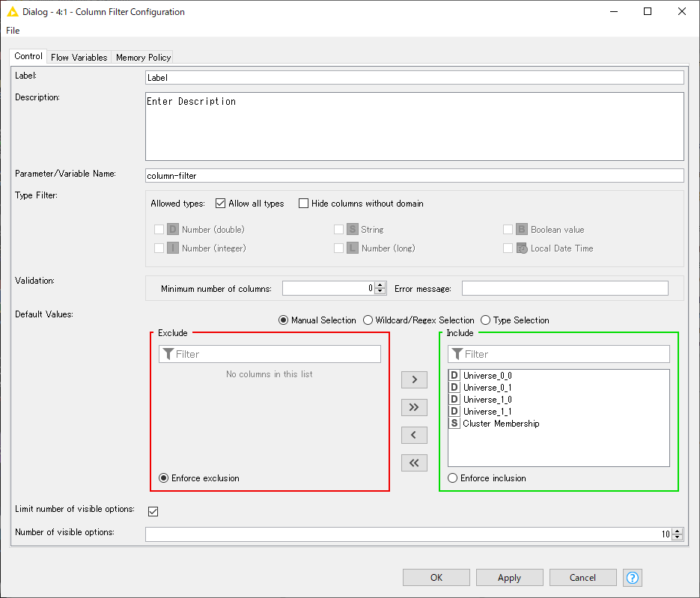The image size is (700, 598).
Task: Uncheck Limit number of visible options
Action: pyautogui.click(x=153, y=511)
